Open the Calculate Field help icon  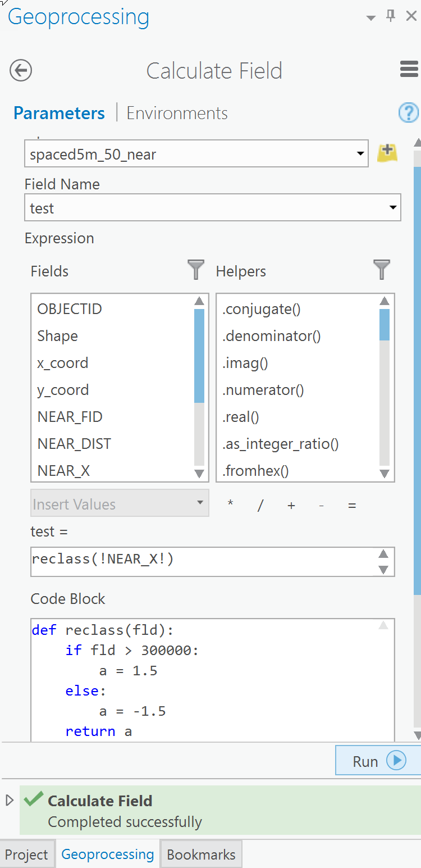pyautogui.click(x=409, y=113)
